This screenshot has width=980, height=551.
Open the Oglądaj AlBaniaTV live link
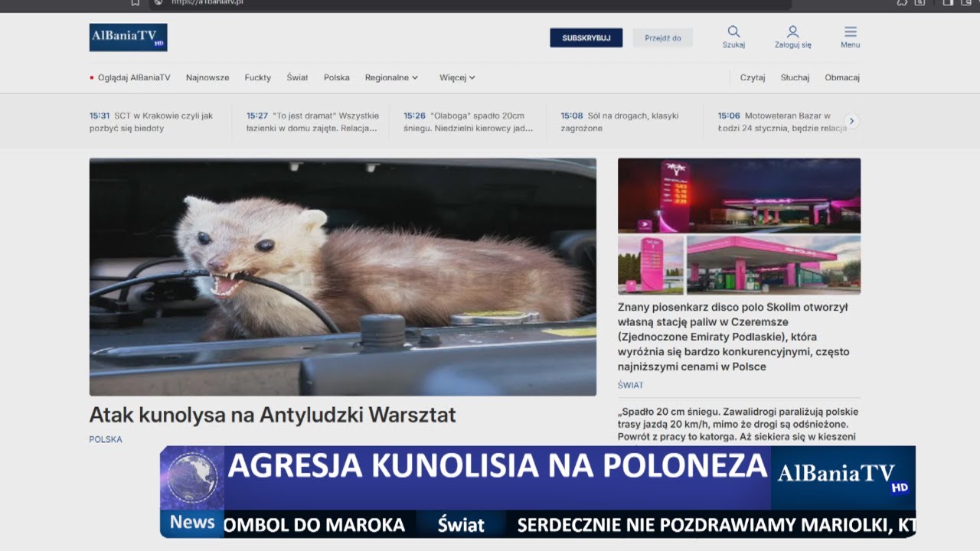pos(130,77)
